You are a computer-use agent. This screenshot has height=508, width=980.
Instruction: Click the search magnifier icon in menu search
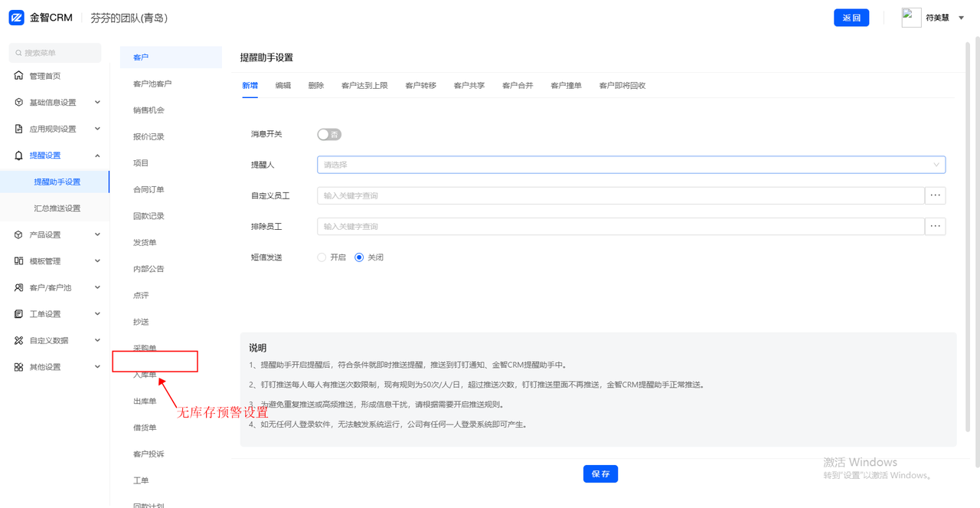18,53
